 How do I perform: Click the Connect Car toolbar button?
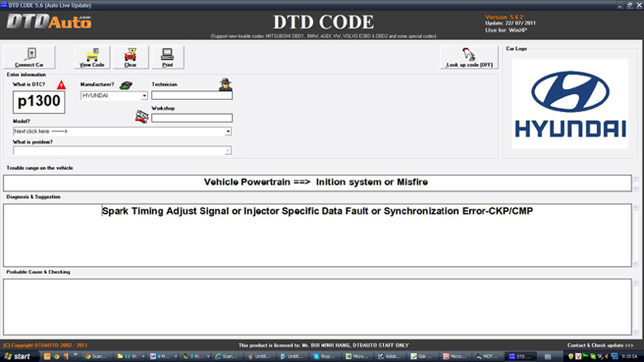coord(29,58)
